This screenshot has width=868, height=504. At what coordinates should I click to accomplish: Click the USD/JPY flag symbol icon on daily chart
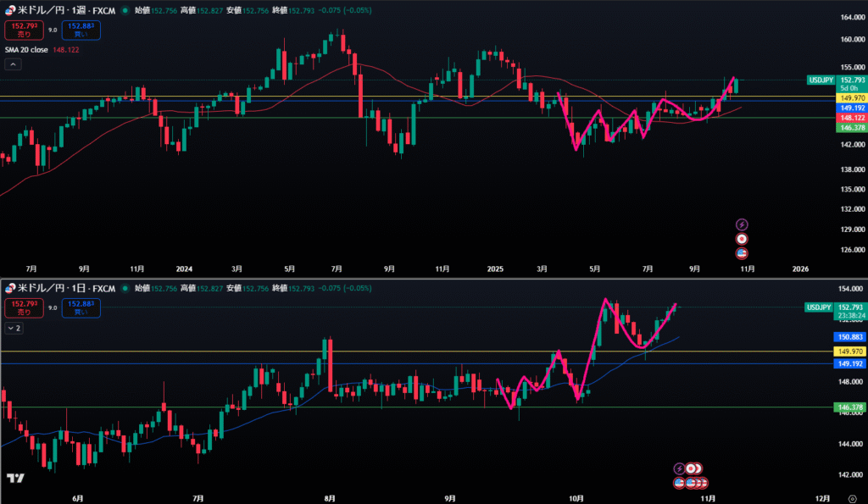coord(9,288)
